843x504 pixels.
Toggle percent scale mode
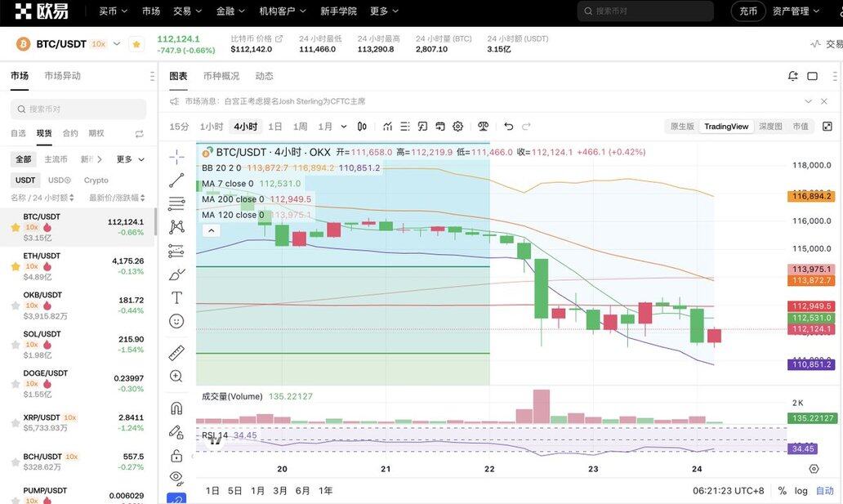click(783, 491)
